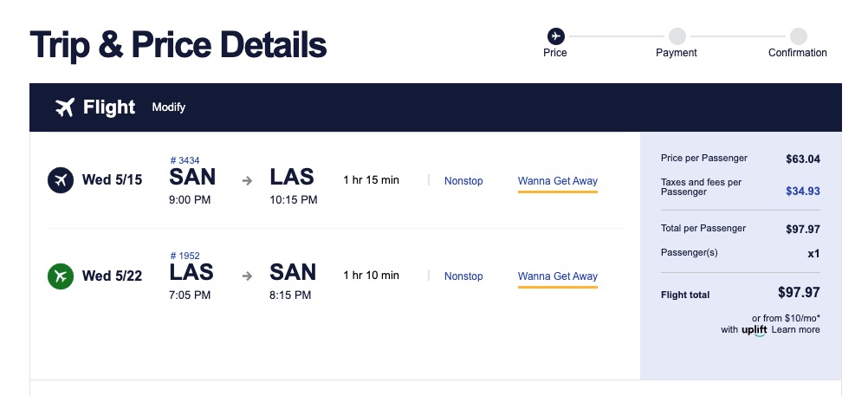The image size is (868, 396).
Task: Click the arrow between SAN and LAS
Action: click(x=247, y=180)
